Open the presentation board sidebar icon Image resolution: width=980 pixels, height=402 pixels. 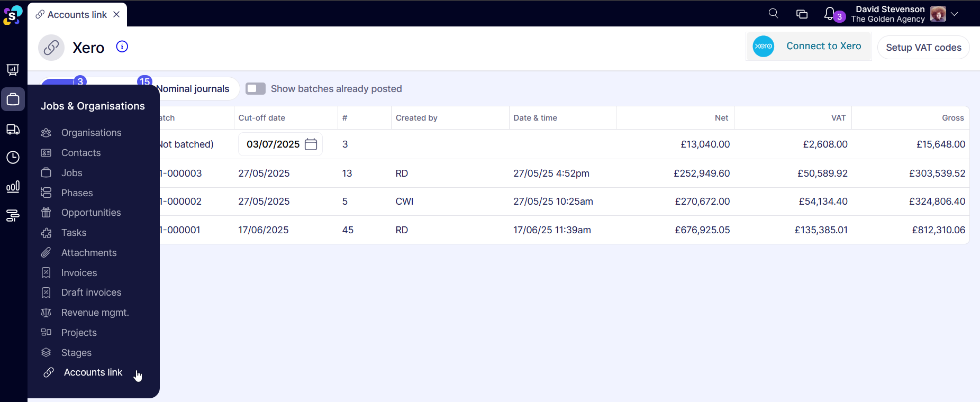coord(13,70)
